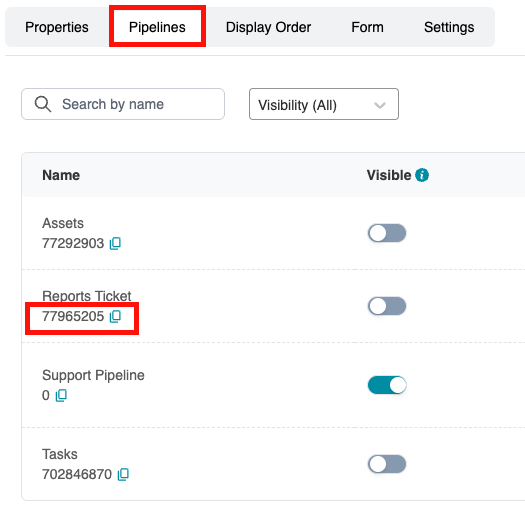525x511 pixels.
Task: Enable visibility for Reports Ticket pipeline
Action: [x=387, y=306]
